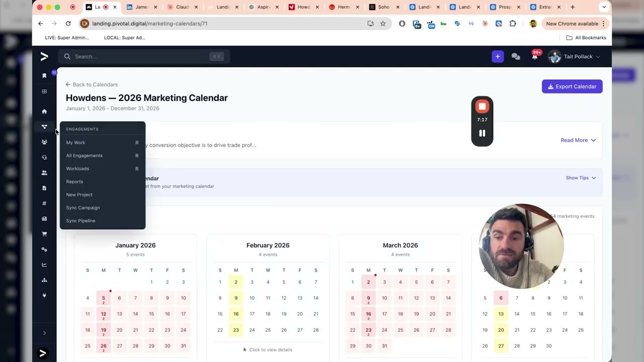Reload the page in Chrome
The width and height of the screenshot is (644, 362).
pyautogui.click(x=68, y=24)
